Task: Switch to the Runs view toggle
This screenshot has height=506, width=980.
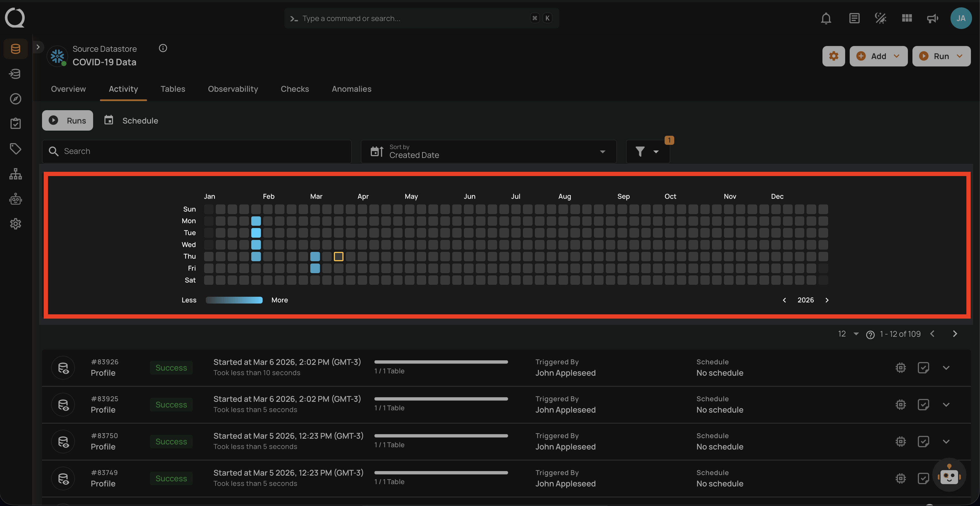Action: click(x=67, y=120)
